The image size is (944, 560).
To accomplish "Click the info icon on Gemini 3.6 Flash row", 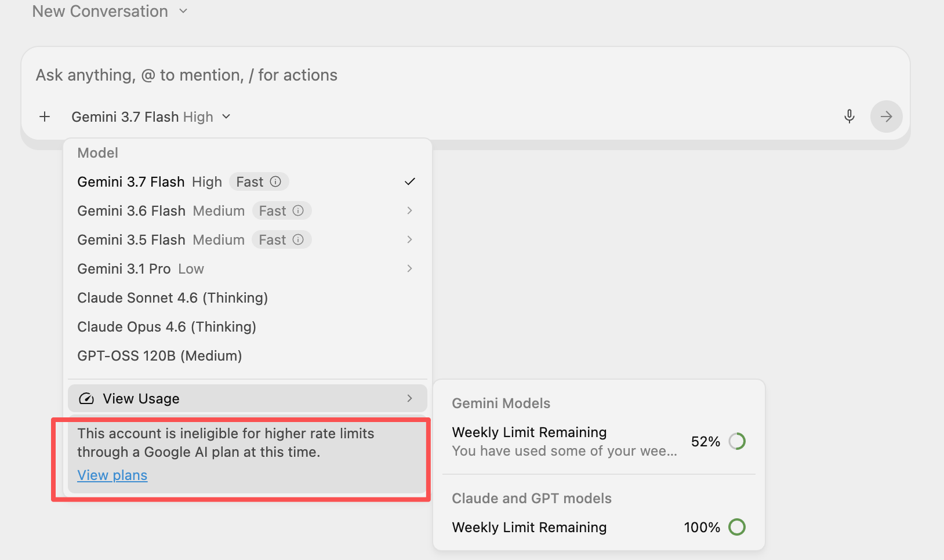I will 298,210.
